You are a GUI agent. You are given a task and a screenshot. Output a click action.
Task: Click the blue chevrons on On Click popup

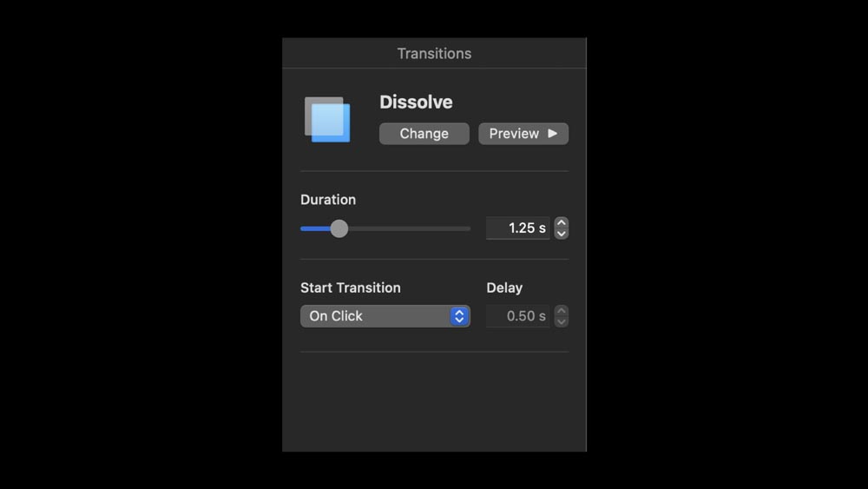[459, 316]
